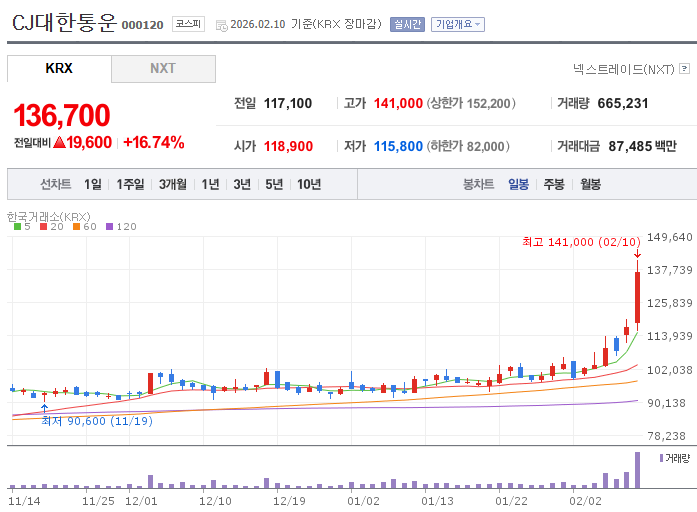Click the 102,038 price axis label

pos(669,370)
